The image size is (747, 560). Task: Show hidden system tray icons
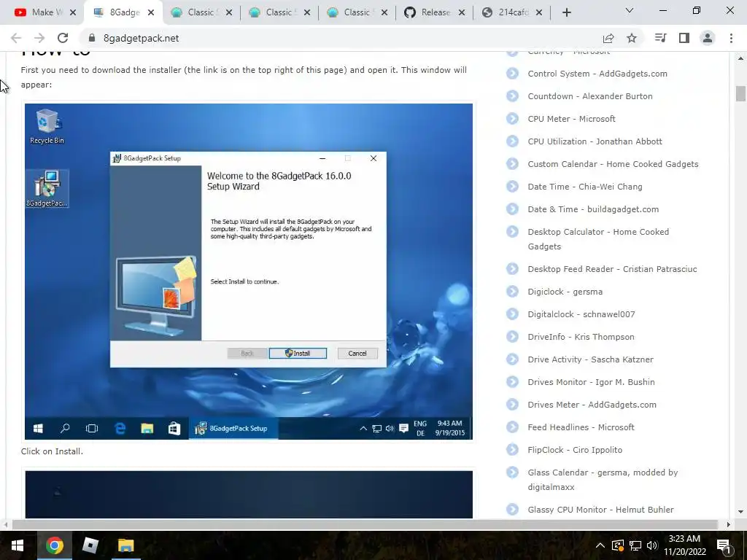(x=600, y=545)
